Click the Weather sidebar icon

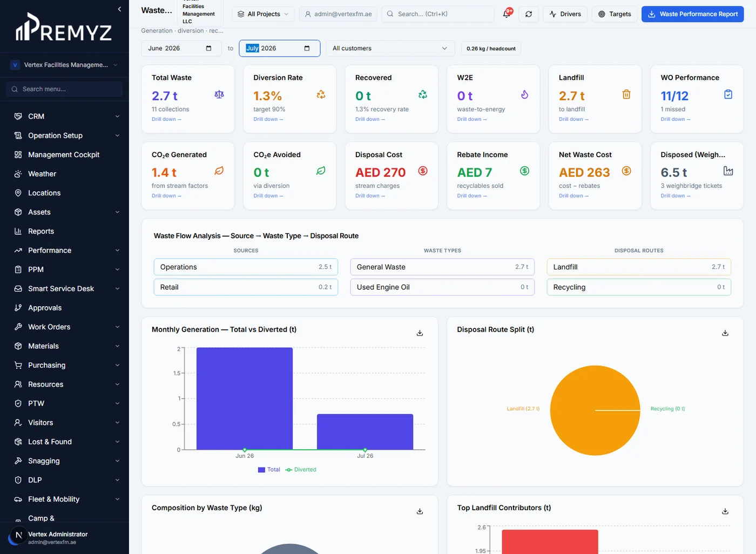click(18, 174)
